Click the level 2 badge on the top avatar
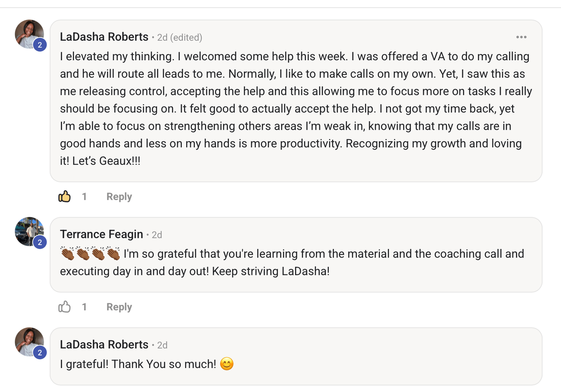 pos(40,45)
